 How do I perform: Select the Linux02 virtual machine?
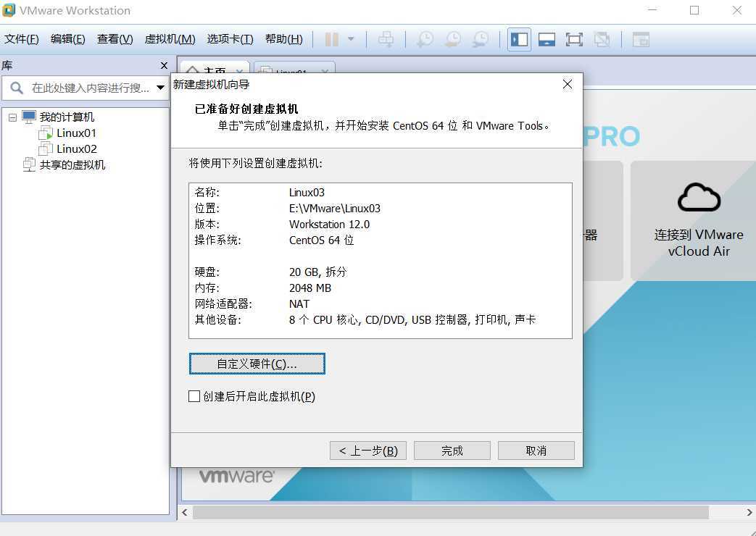(x=77, y=149)
